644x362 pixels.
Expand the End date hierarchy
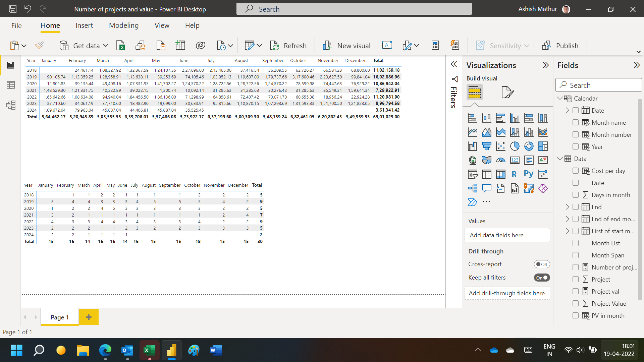[x=567, y=207]
